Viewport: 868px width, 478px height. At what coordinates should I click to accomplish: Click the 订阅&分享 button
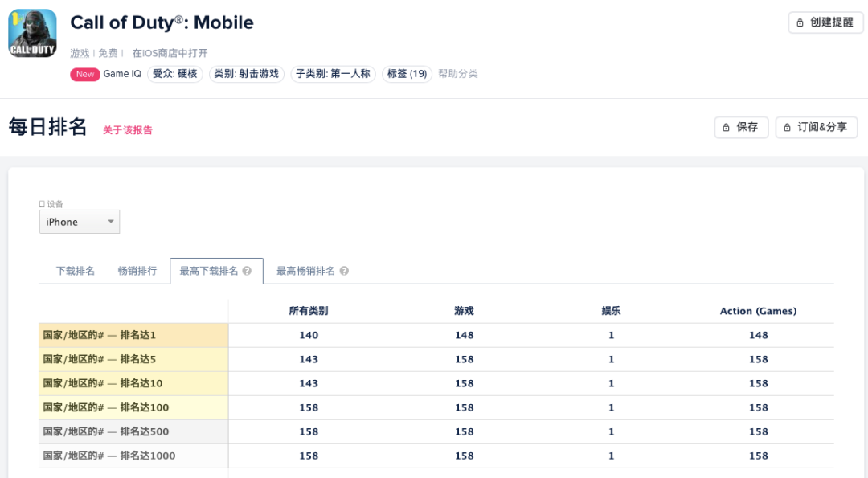[816, 127]
